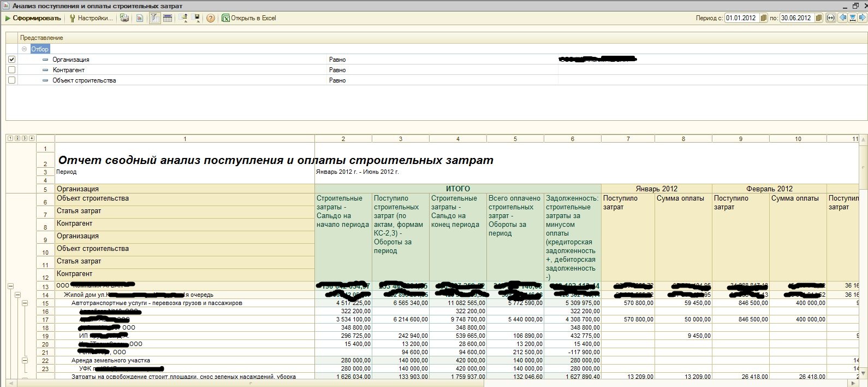Click Открыть в Excel button
This screenshot has height=387, width=868.
point(249,18)
